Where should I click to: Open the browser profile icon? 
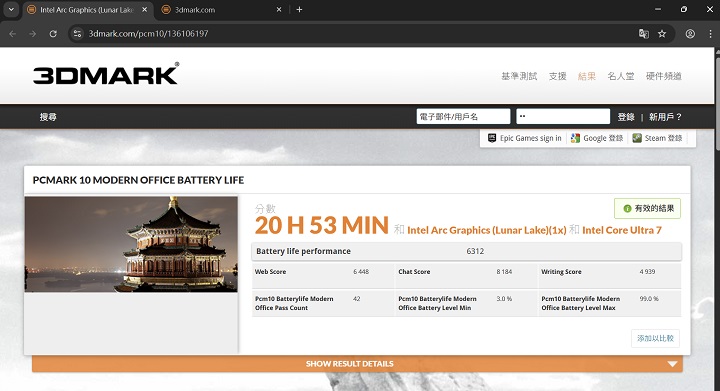690,34
